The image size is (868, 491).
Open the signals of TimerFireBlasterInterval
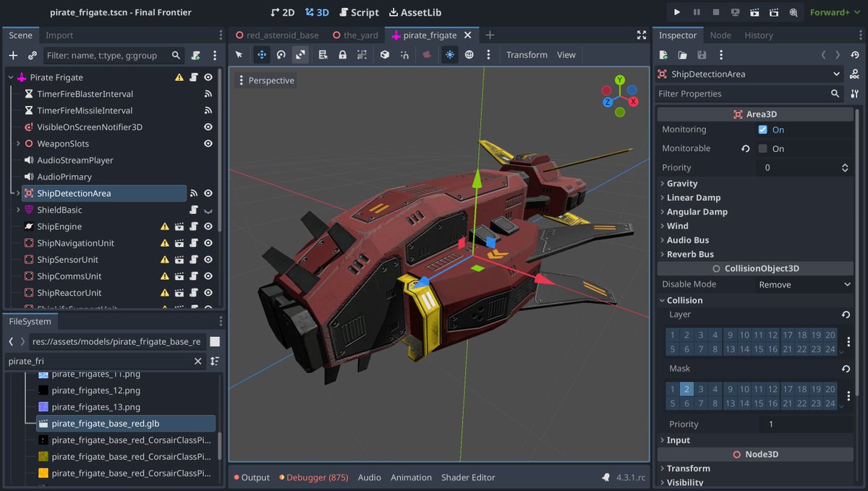click(x=208, y=94)
